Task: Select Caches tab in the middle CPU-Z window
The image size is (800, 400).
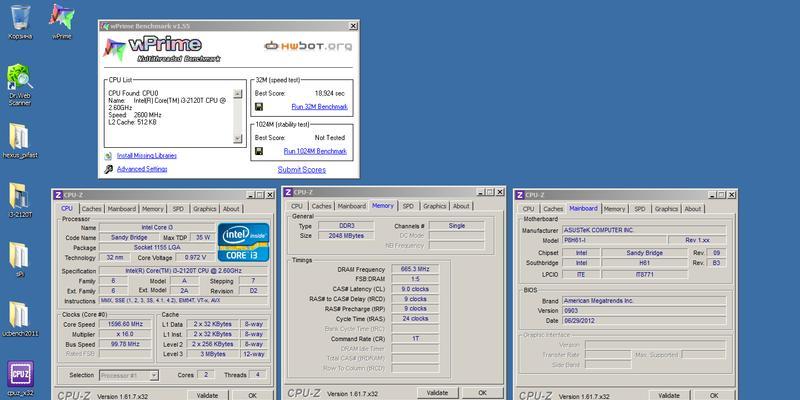Action: click(321, 206)
